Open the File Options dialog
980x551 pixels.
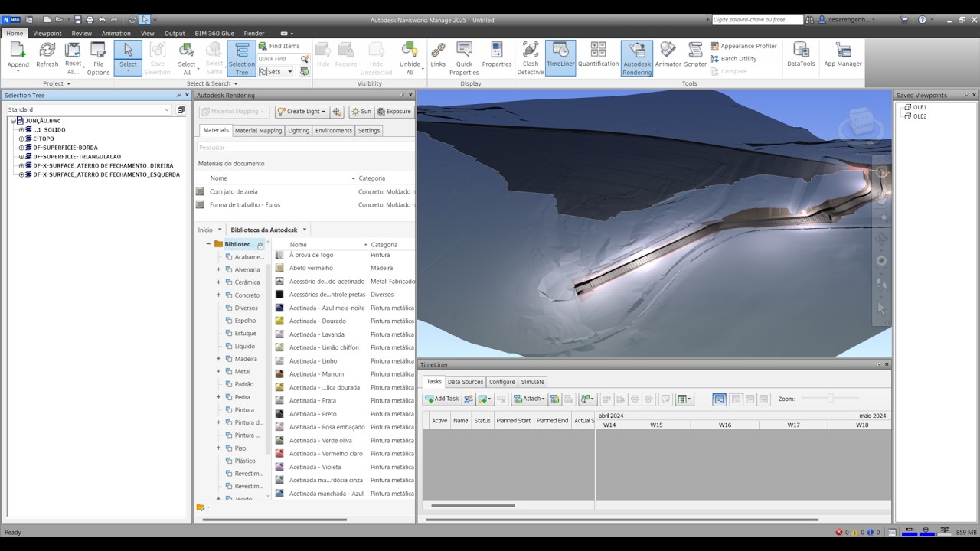point(98,58)
